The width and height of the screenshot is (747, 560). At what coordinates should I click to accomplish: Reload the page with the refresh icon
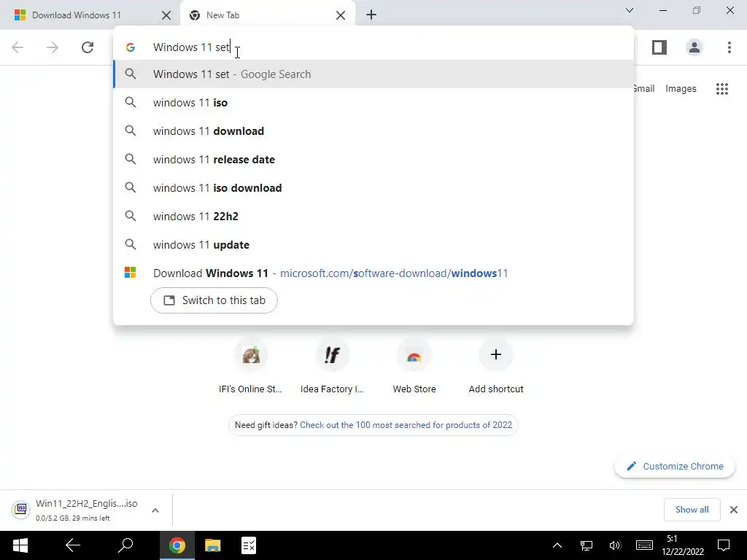pos(88,47)
